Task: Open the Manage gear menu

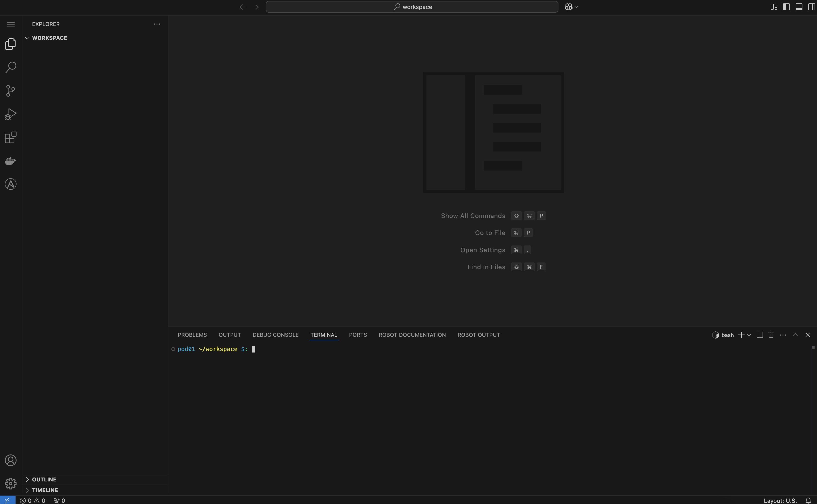Action: [x=11, y=483]
